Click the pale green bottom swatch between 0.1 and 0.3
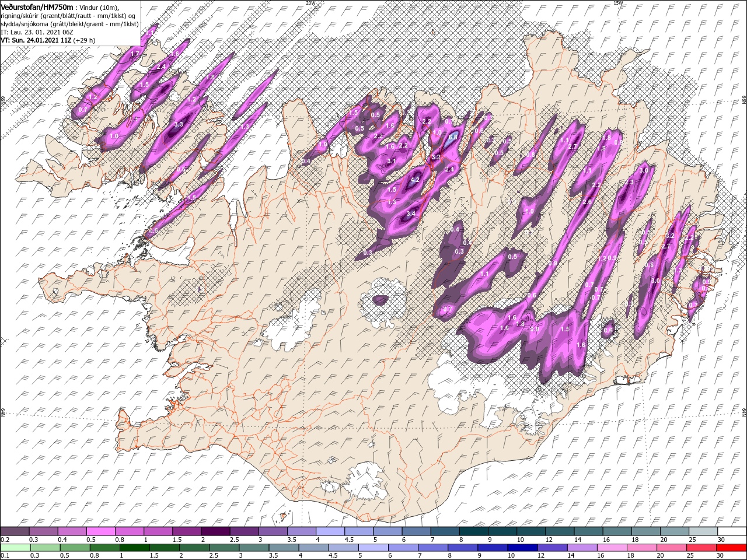 pyautogui.click(x=15, y=548)
